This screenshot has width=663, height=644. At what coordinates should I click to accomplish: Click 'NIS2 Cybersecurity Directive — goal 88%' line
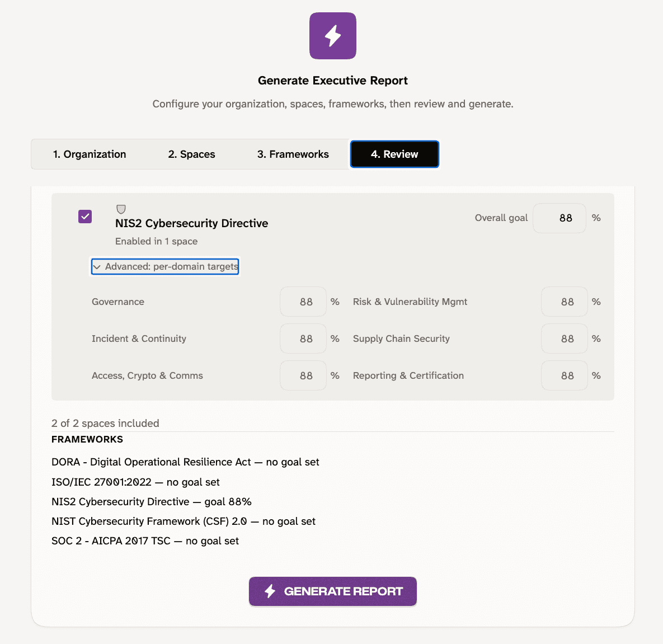click(152, 501)
